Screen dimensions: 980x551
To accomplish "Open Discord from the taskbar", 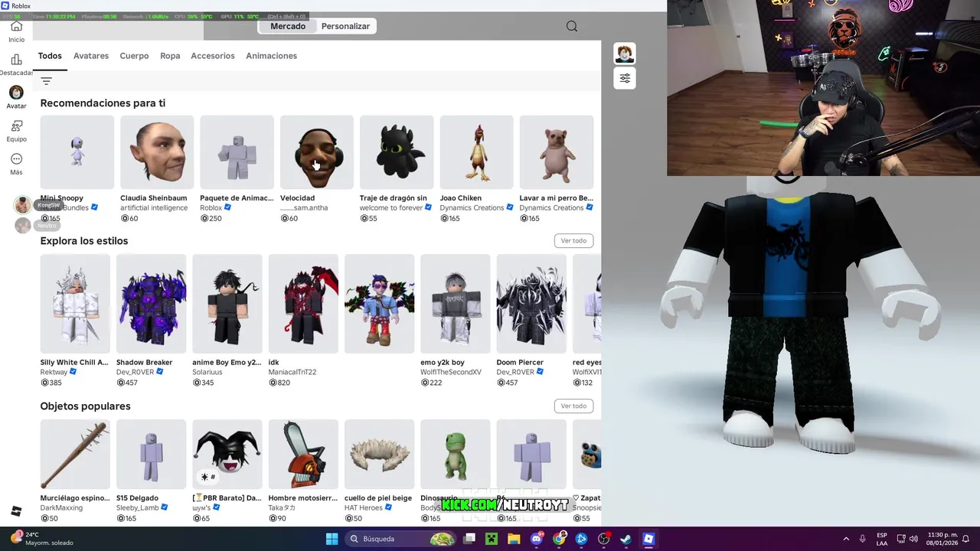I will click(537, 539).
